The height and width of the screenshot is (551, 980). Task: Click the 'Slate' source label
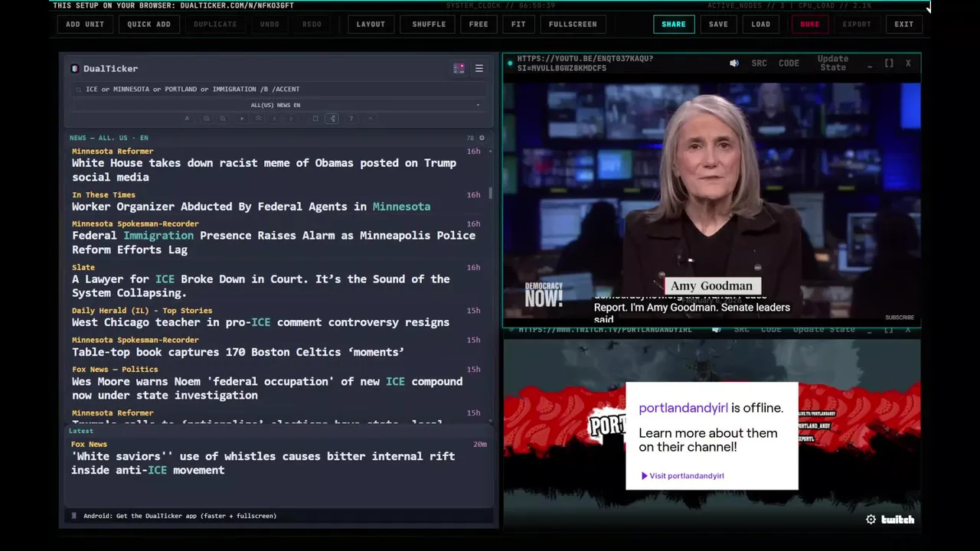(x=83, y=267)
